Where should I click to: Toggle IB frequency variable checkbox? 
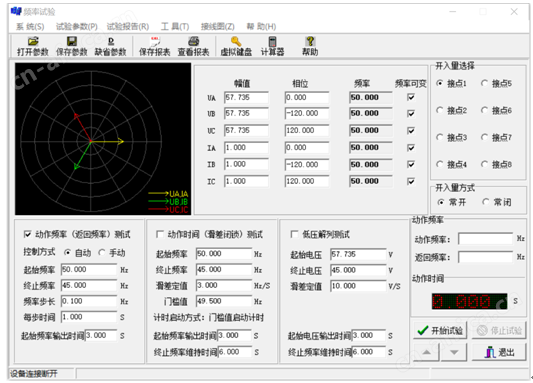coord(411,164)
